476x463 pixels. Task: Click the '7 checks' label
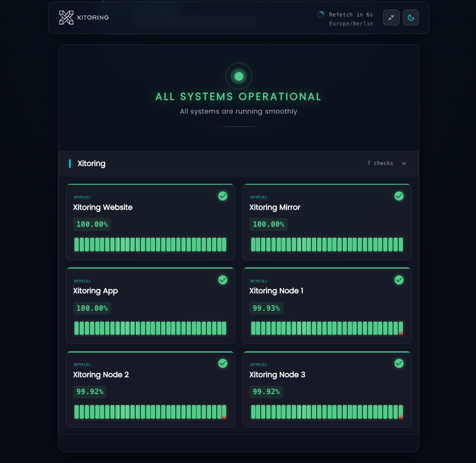380,163
